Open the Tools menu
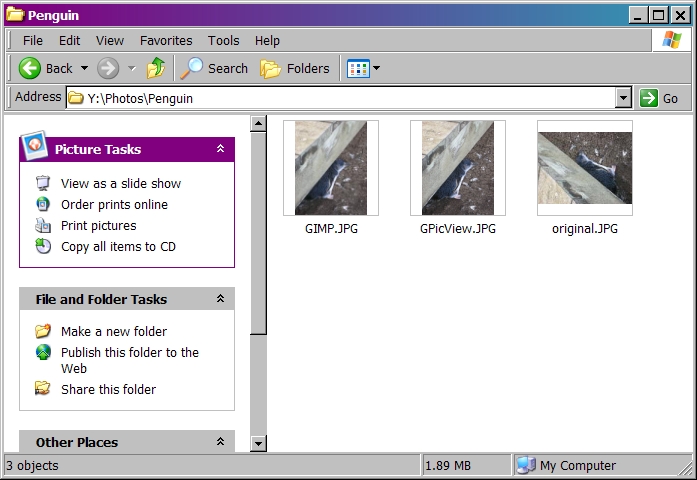Screen dimensions: 697x480 point(223,40)
